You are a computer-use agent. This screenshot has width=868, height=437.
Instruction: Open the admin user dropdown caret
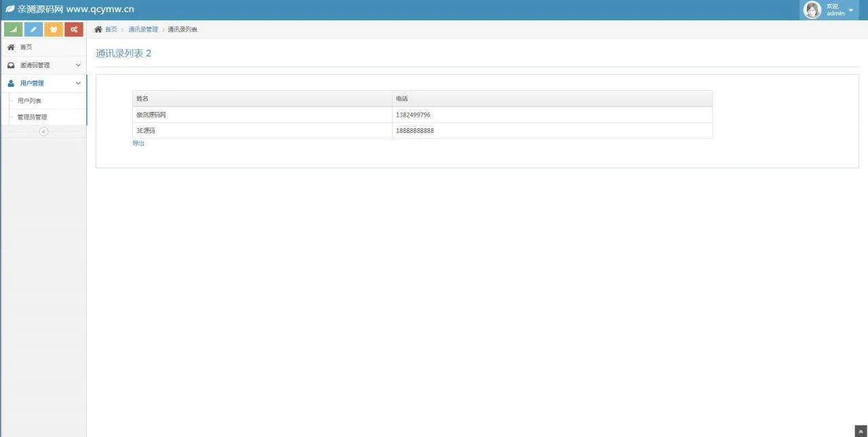point(851,10)
